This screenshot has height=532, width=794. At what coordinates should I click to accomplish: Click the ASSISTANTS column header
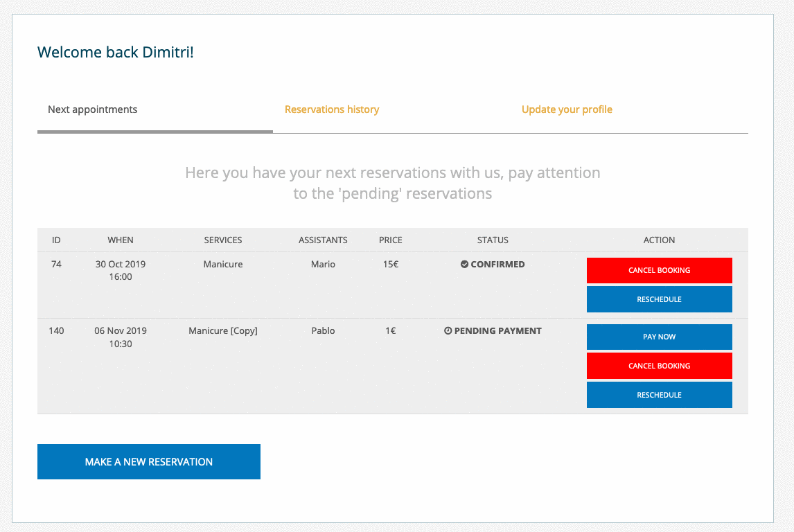pyautogui.click(x=323, y=240)
